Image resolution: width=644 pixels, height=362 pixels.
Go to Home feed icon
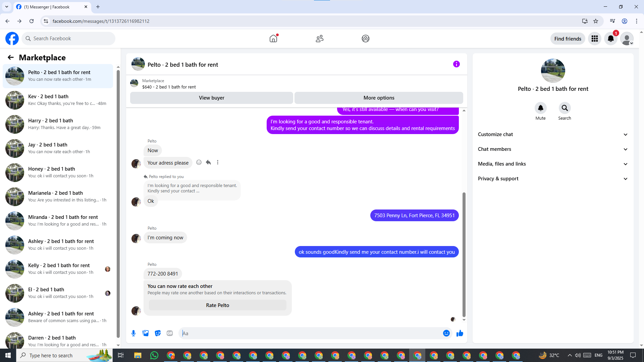pos(273,39)
